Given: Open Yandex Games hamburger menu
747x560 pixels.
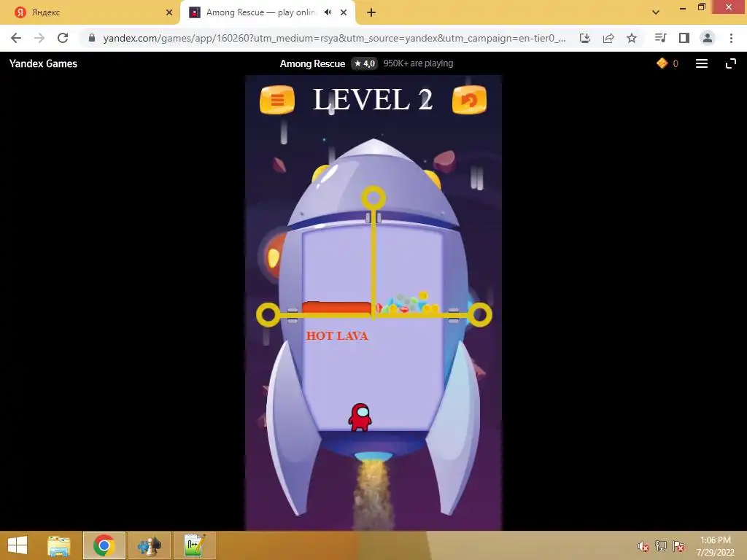Looking at the screenshot, I should pos(701,63).
